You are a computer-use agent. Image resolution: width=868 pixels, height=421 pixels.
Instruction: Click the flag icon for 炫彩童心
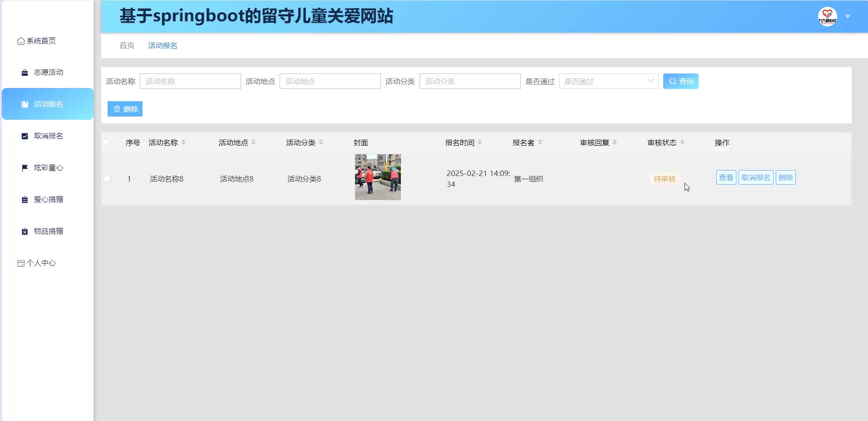25,168
